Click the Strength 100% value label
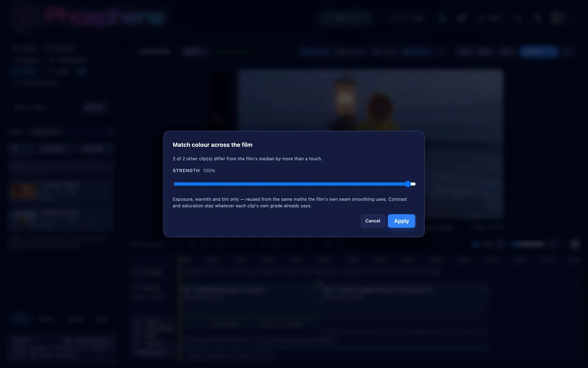This screenshot has width=588, height=368. click(209, 171)
